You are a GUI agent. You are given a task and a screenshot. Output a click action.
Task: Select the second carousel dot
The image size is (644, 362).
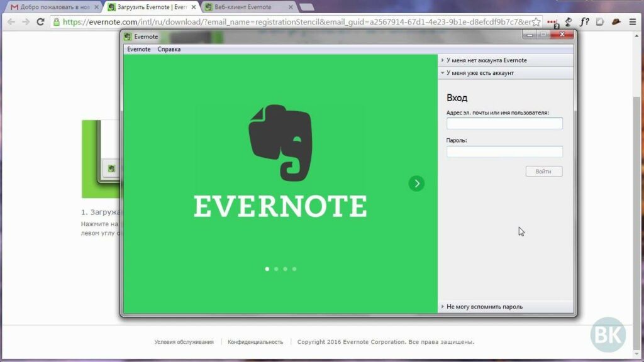pyautogui.click(x=276, y=269)
